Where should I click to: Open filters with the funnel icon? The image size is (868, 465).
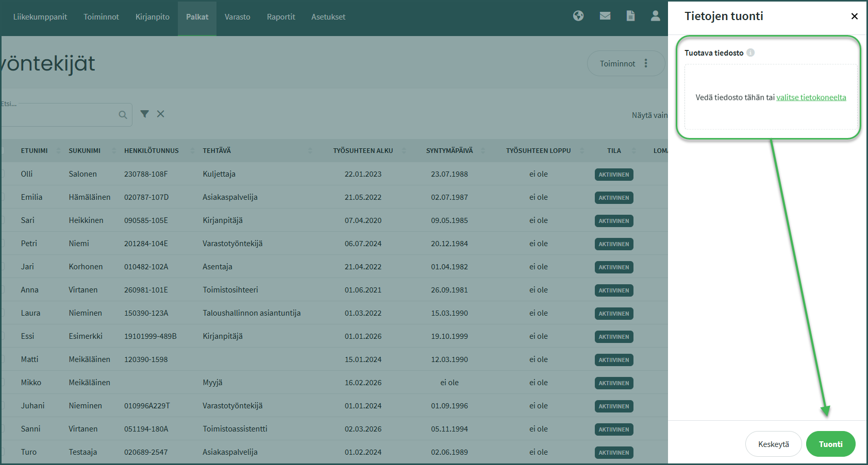click(x=145, y=114)
